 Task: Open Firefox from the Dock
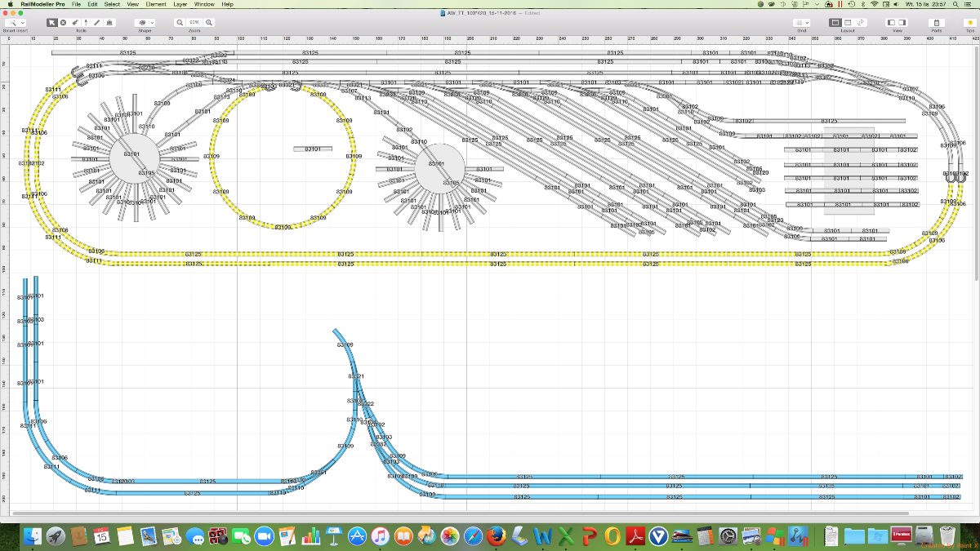click(x=496, y=536)
